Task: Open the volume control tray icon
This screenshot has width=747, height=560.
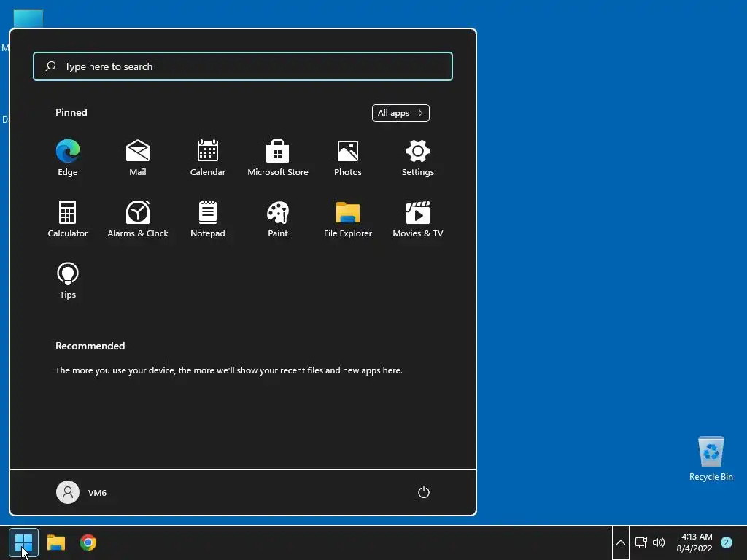Action: coord(659,542)
